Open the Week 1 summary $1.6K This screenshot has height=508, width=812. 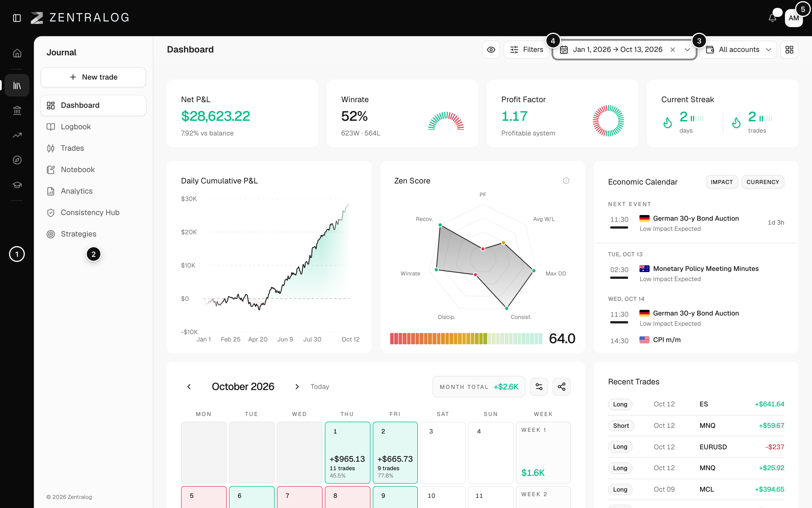543,453
